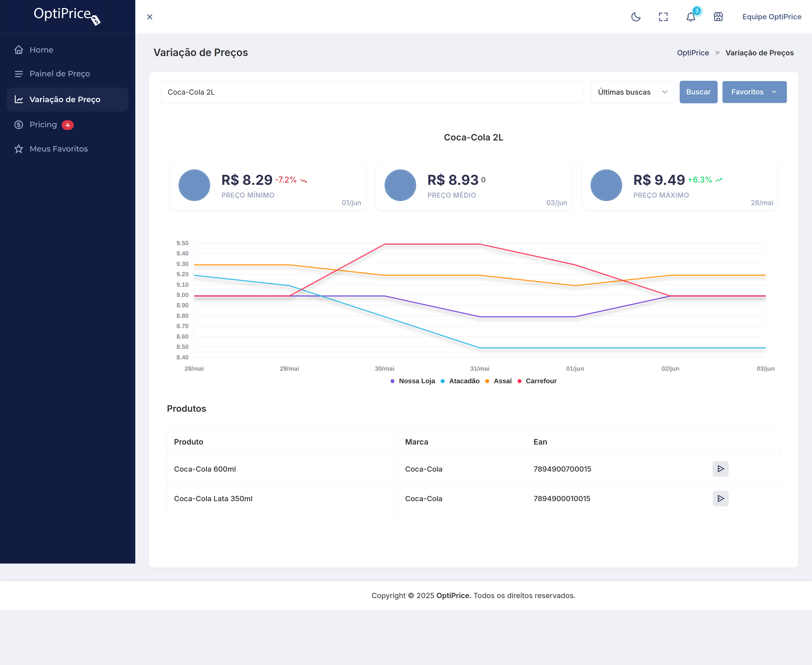Toggle Nossa Loja series in legend
Screen dimensions: 812x665
413,381
